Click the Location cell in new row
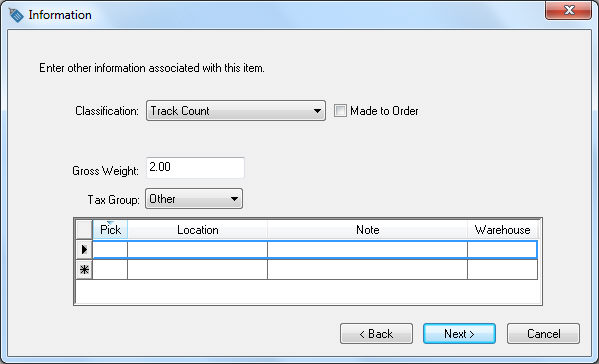 (198, 270)
